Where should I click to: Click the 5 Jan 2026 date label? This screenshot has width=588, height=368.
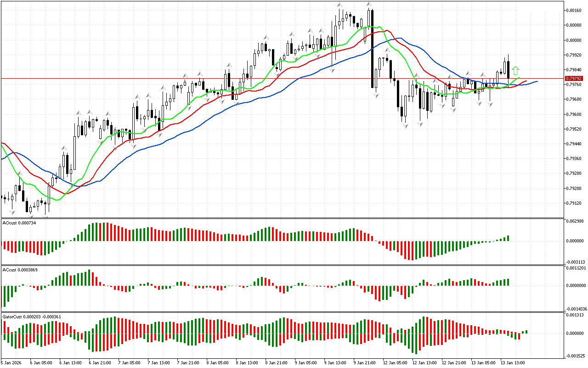click(x=11, y=362)
